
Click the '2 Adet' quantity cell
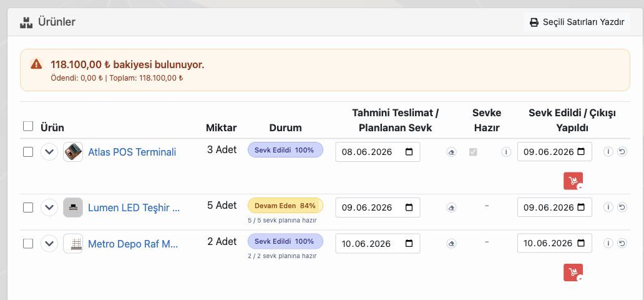click(222, 241)
